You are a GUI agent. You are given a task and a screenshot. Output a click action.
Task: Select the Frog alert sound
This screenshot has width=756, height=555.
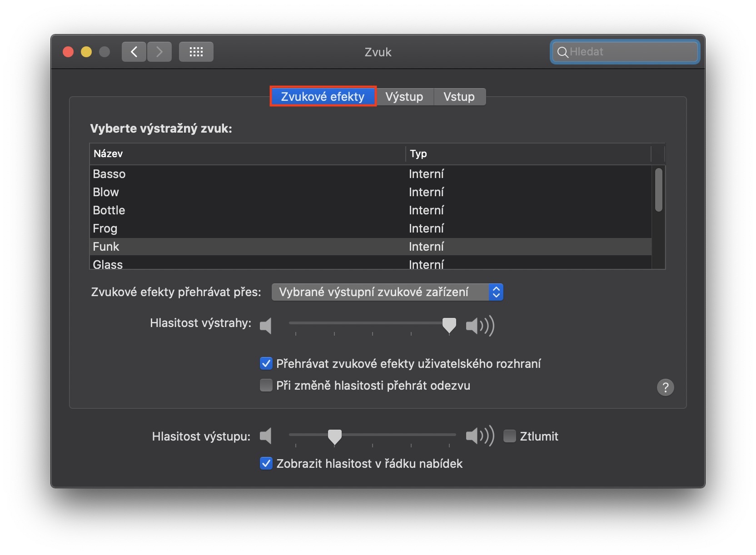tap(105, 228)
